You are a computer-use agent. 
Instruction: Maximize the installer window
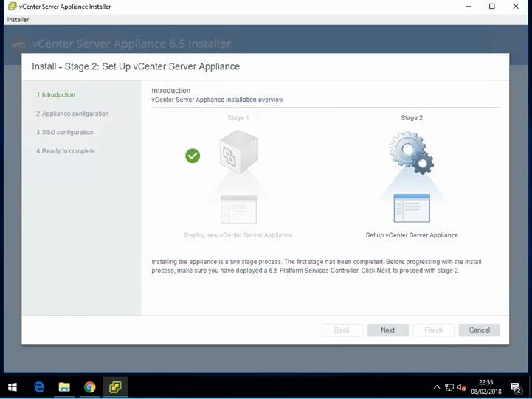click(492, 7)
